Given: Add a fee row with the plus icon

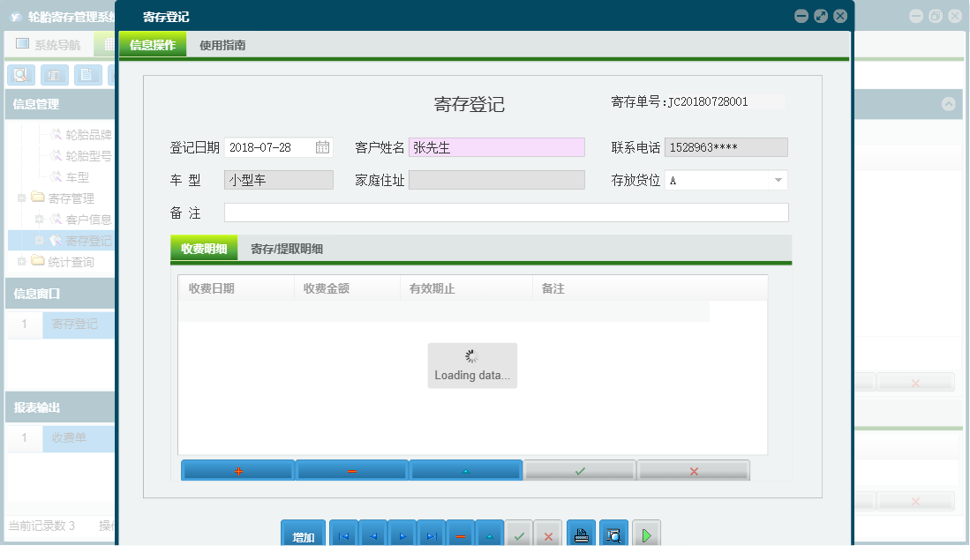Looking at the screenshot, I should pyautogui.click(x=237, y=470).
